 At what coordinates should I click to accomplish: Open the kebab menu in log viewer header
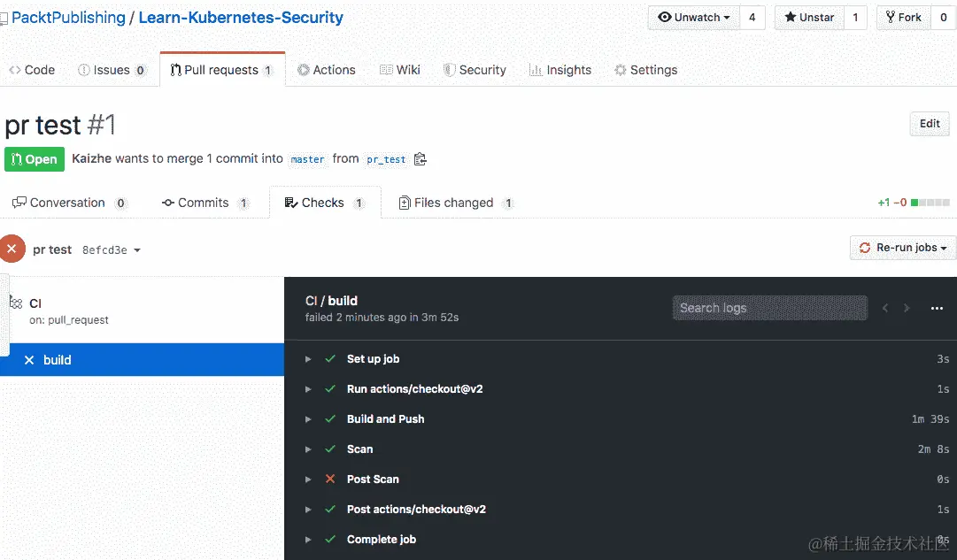pos(937,308)
